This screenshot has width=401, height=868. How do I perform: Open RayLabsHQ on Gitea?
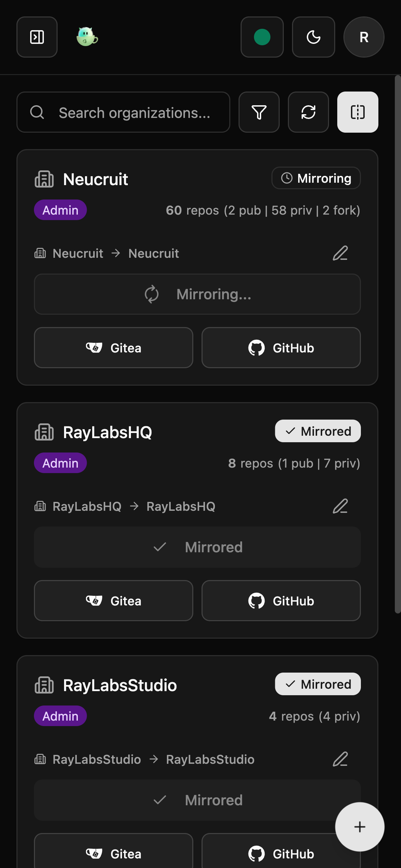[x=113, y=601]
